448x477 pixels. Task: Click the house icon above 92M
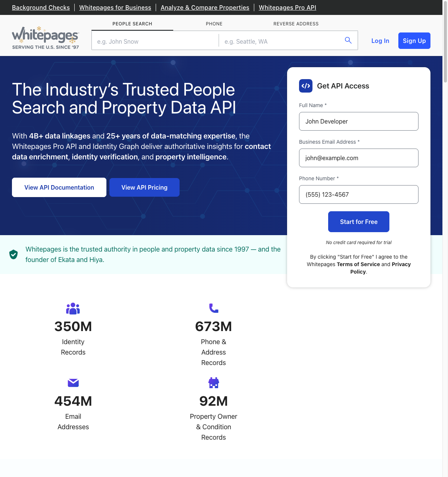[214, 383]
